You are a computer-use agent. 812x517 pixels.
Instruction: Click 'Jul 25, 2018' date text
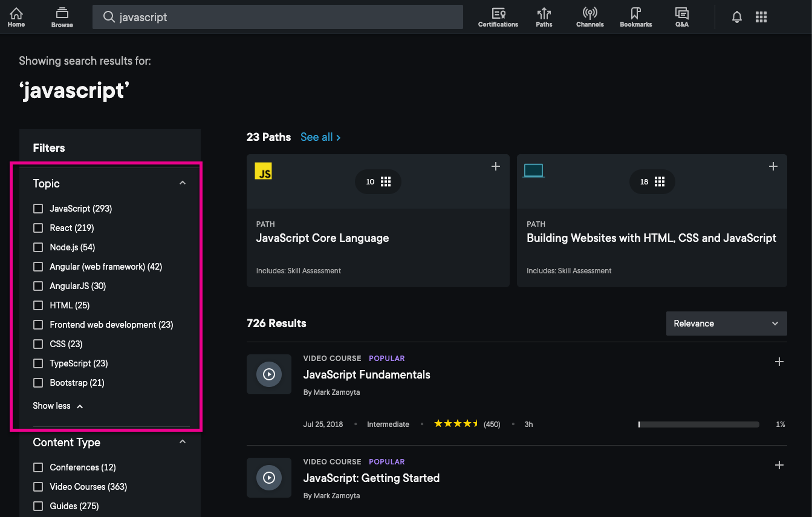point(323,424)
